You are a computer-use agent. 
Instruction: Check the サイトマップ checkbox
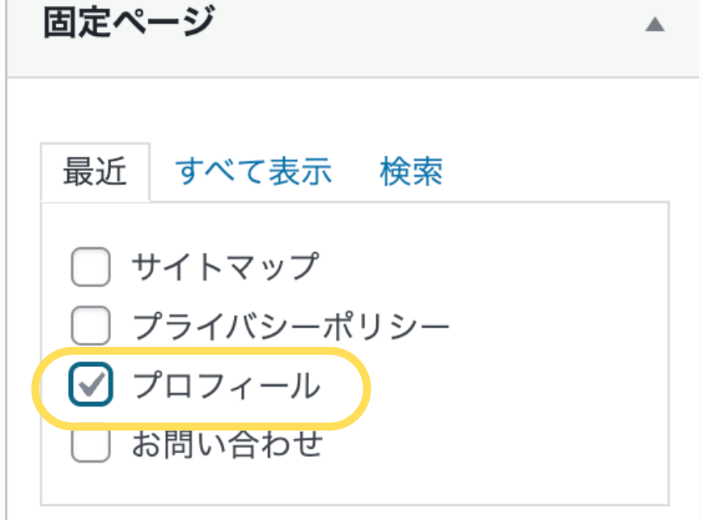point(91,267)
